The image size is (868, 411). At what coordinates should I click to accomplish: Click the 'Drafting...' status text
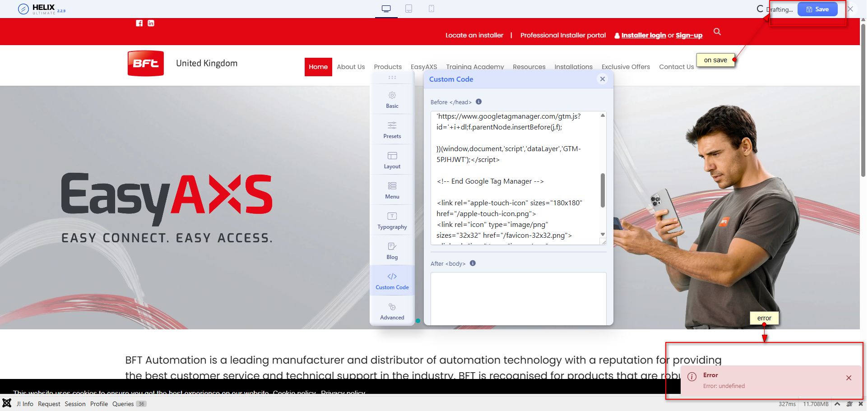tap(780, 9)
